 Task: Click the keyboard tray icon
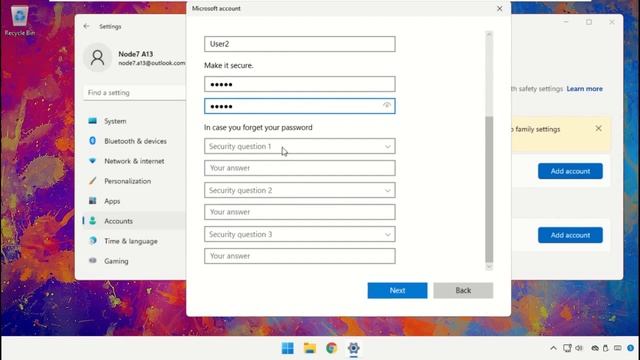pyautogui.click(x=618, y=348)
